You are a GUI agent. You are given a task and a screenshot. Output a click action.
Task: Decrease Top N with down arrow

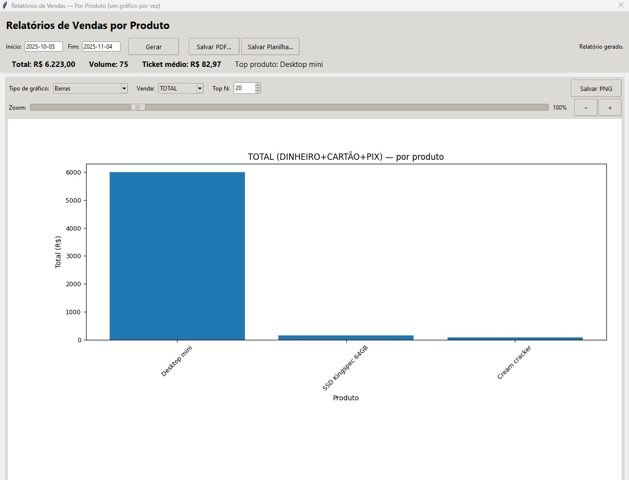pos(257,91)
